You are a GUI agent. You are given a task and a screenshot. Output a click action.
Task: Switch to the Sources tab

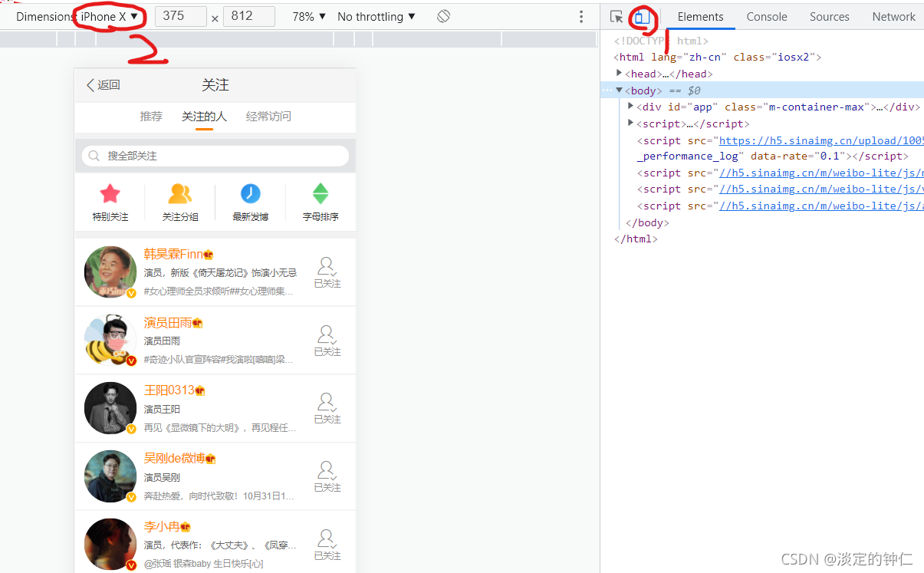pos(830,16)
